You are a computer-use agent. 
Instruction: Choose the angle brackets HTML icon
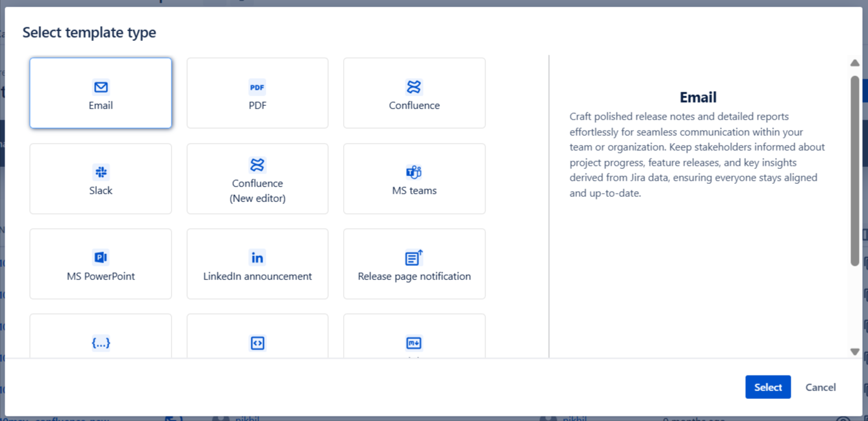pos(257,342)
